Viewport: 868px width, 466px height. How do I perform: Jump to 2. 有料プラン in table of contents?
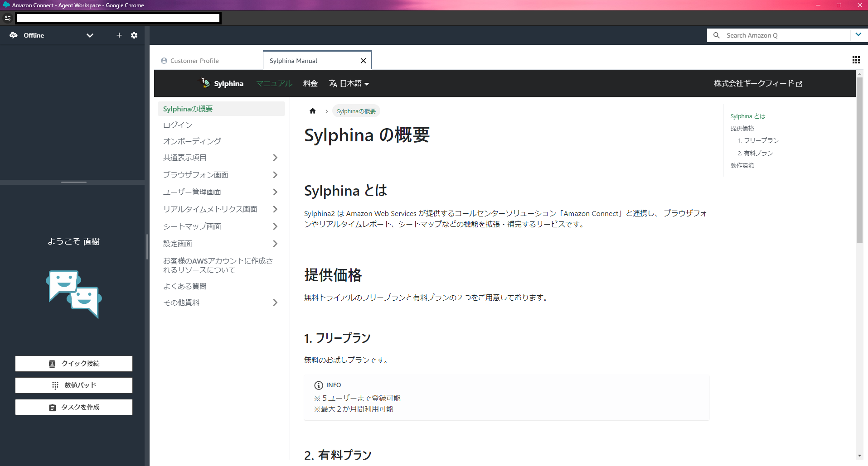click(756, 154)
